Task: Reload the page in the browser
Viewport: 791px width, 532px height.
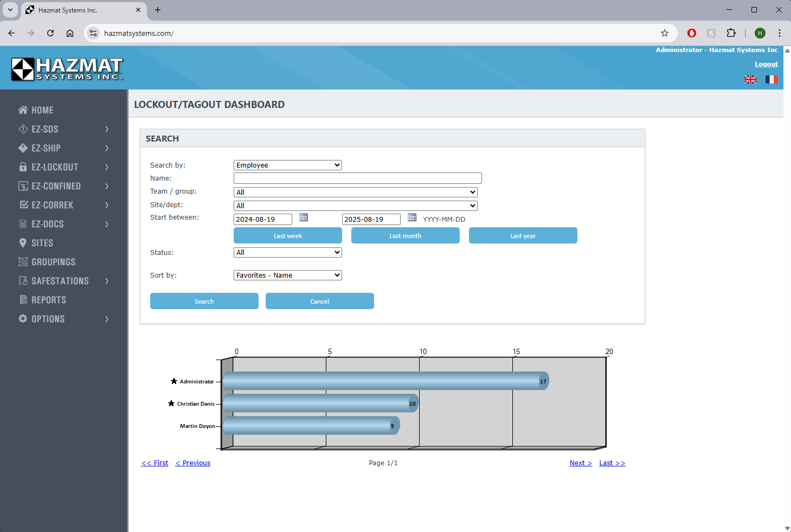Action: coord(50,33)
